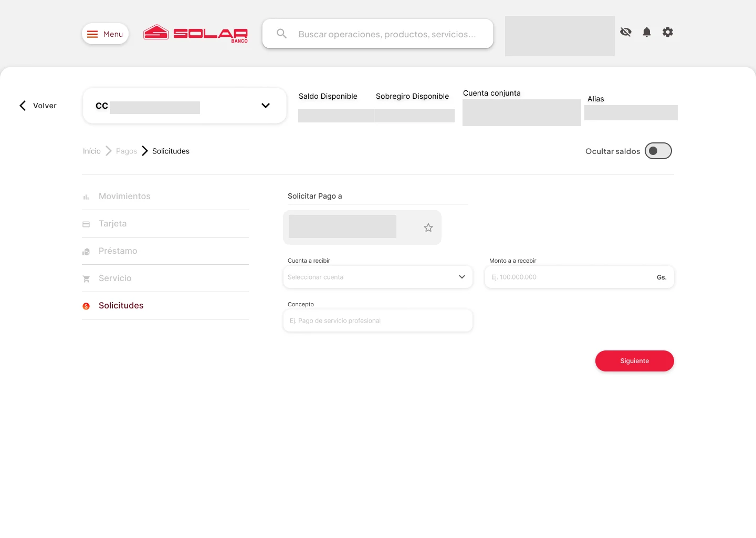Click the Alias label

596,99
